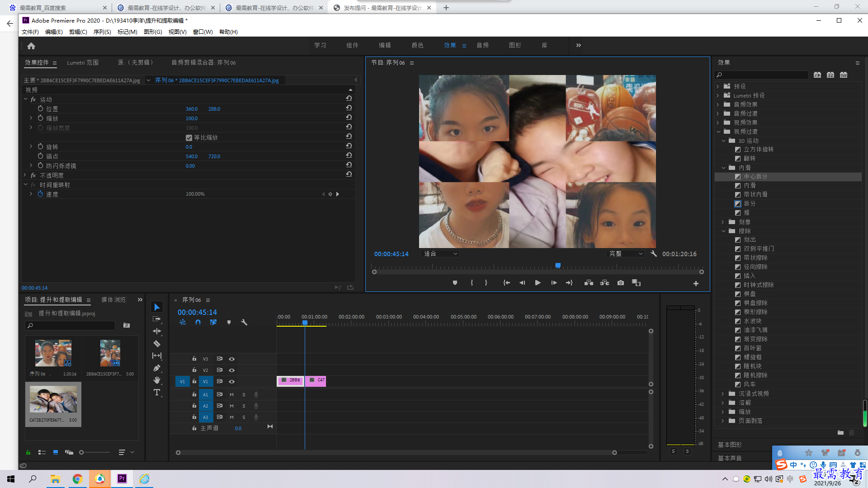Viewport: 868px width, 488px height.
Task: Open timeline display settings wrench
Action: pyautogui.click(x=244, y=322)
